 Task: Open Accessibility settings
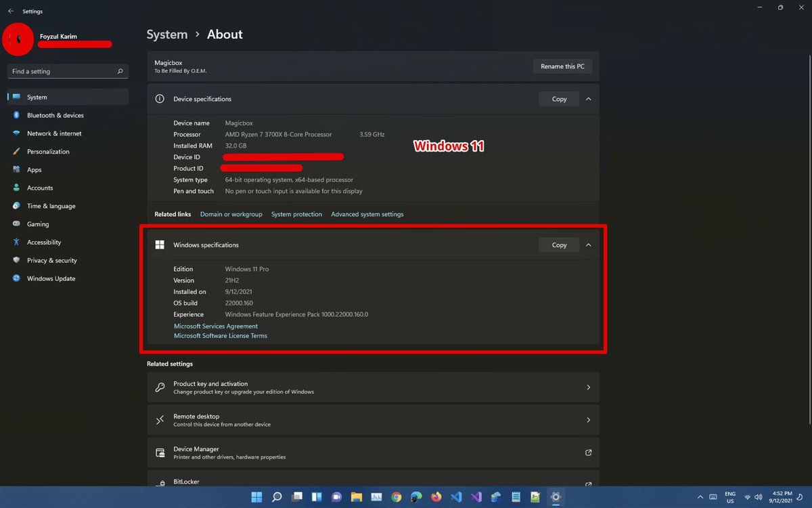coord(68,242)
